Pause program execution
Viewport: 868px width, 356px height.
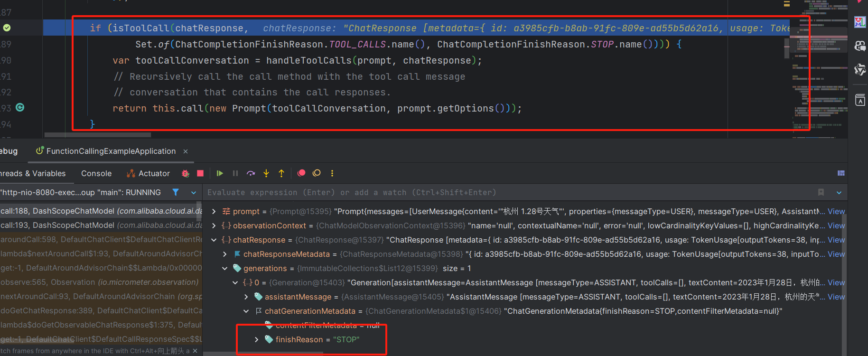pyautogui.click(x=235, y=174)
